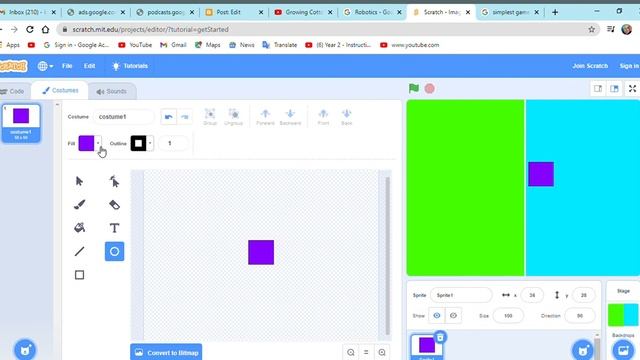This screenshot has height=360, width=640.
Task: Zoom out the paint canvas
Action: [x=351, y=352]
